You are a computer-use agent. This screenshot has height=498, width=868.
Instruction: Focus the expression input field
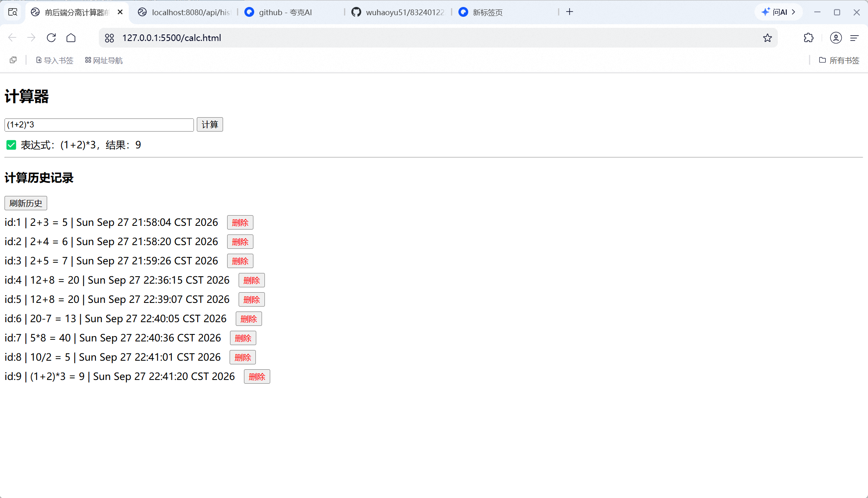(x=99, y=125)
